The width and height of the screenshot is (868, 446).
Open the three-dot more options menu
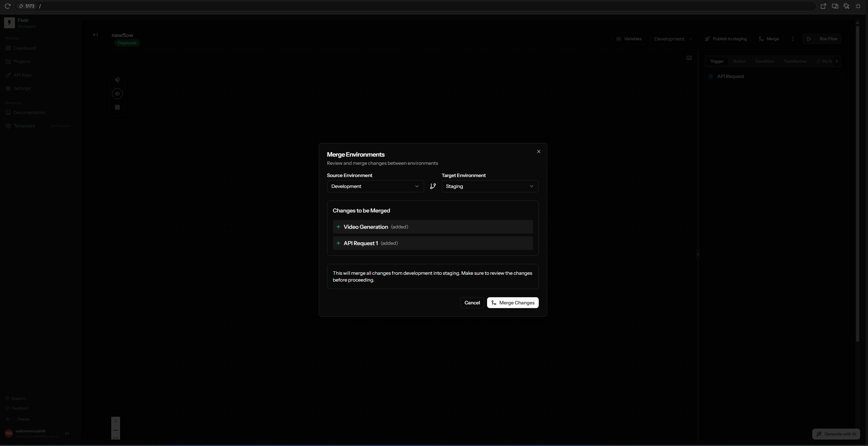(x=792, y=39)
